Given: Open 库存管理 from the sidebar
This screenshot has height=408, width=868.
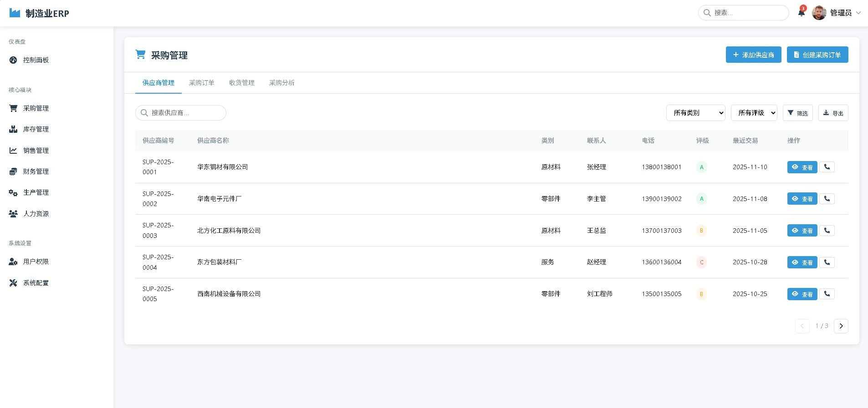Looking at the screenshot, I should point(36,129).
